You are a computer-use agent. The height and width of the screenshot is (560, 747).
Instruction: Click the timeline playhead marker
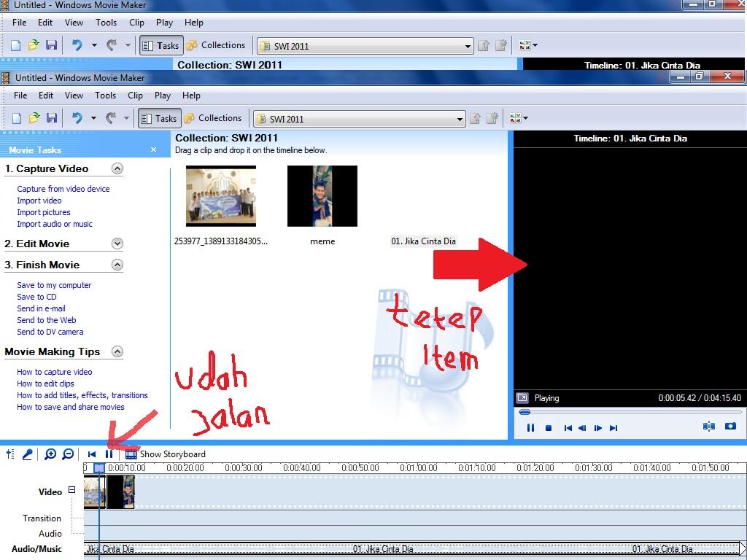[x=99, y=468]
